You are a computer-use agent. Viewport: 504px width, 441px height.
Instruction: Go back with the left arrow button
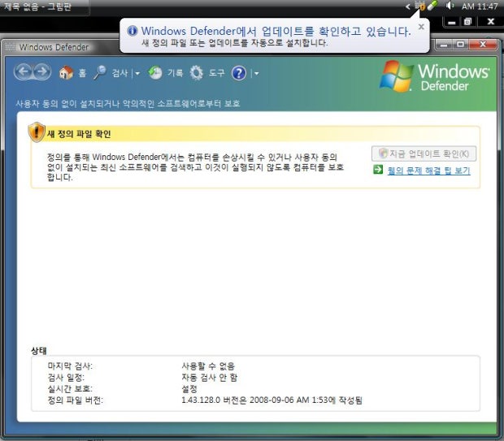[x=24, y=72]
